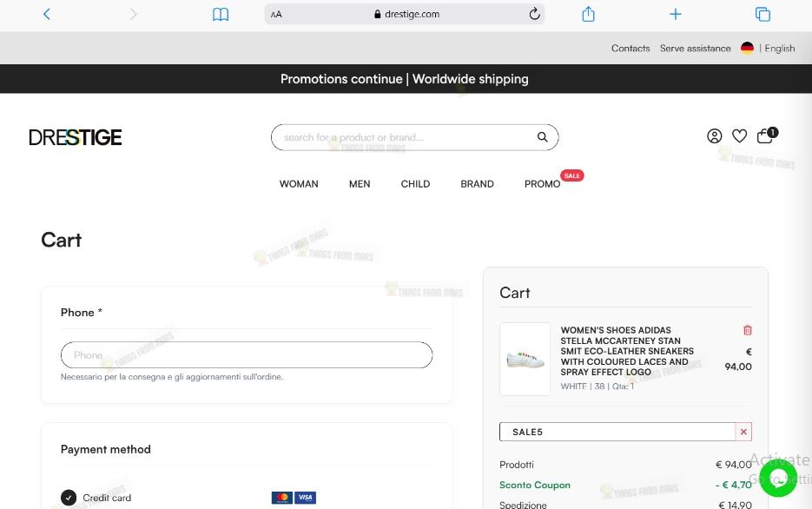This screenshot has width=812, height=509.
Task: Open the MEN menu
Action: 360,184
